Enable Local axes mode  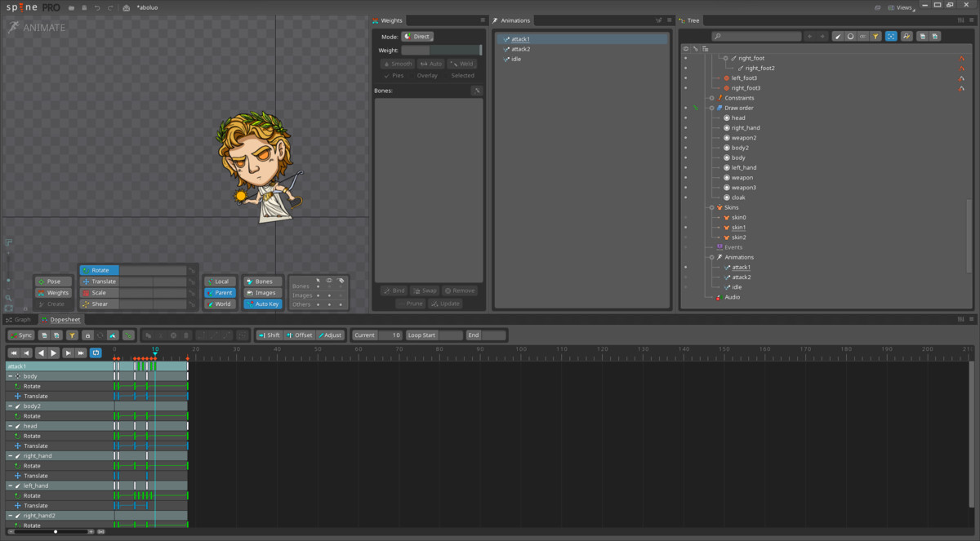click(220, 282)
